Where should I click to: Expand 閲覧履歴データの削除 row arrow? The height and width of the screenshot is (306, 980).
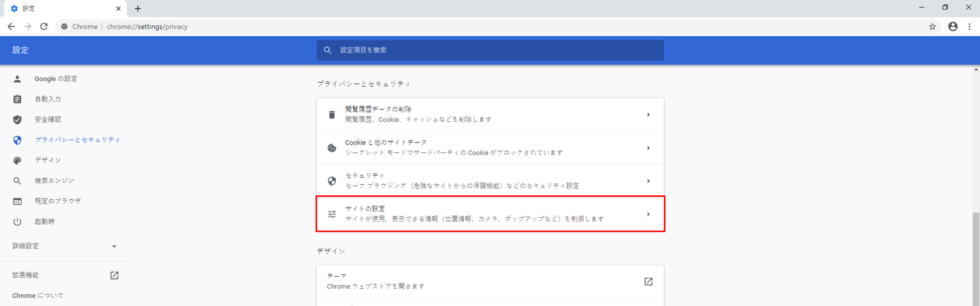pyautogui.click(x=648, y=115)
